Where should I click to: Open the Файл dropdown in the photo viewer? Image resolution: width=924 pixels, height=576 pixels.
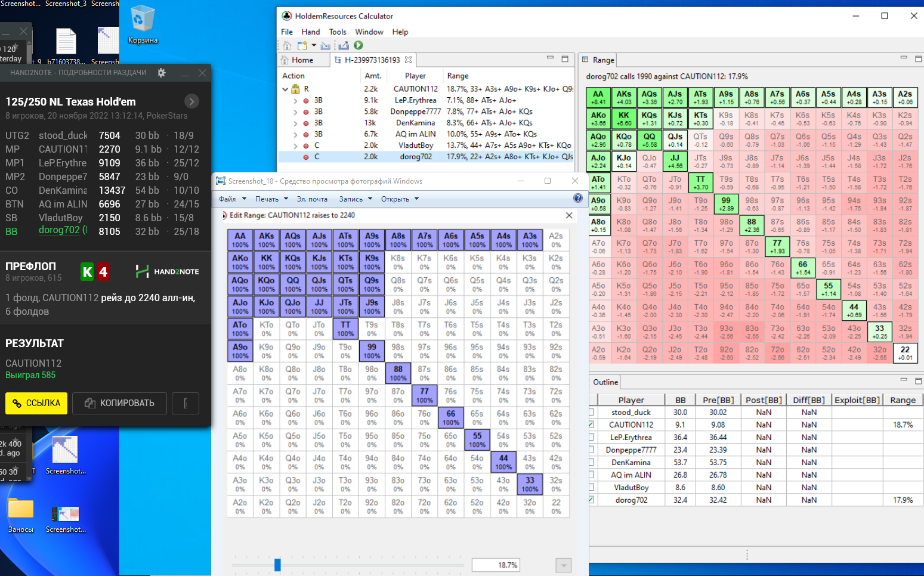point(231,199)
